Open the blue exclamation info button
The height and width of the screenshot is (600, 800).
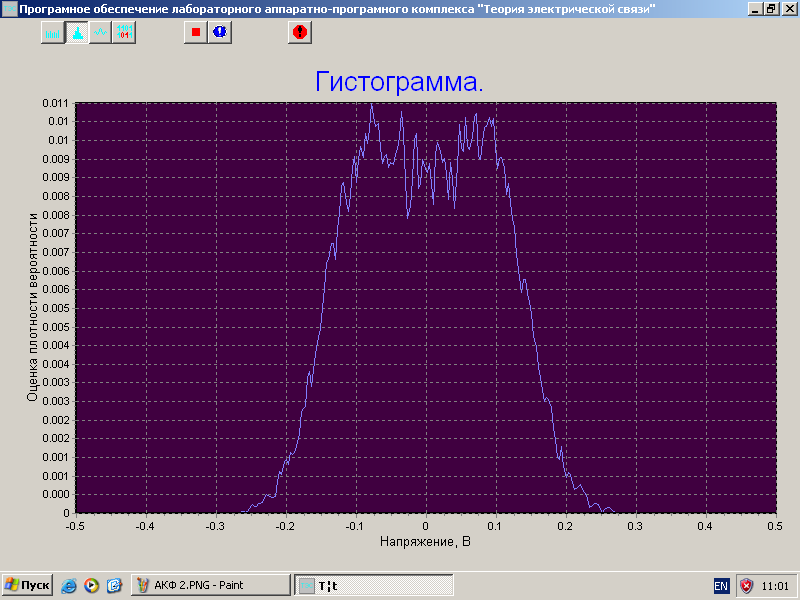tap(220, 33)
